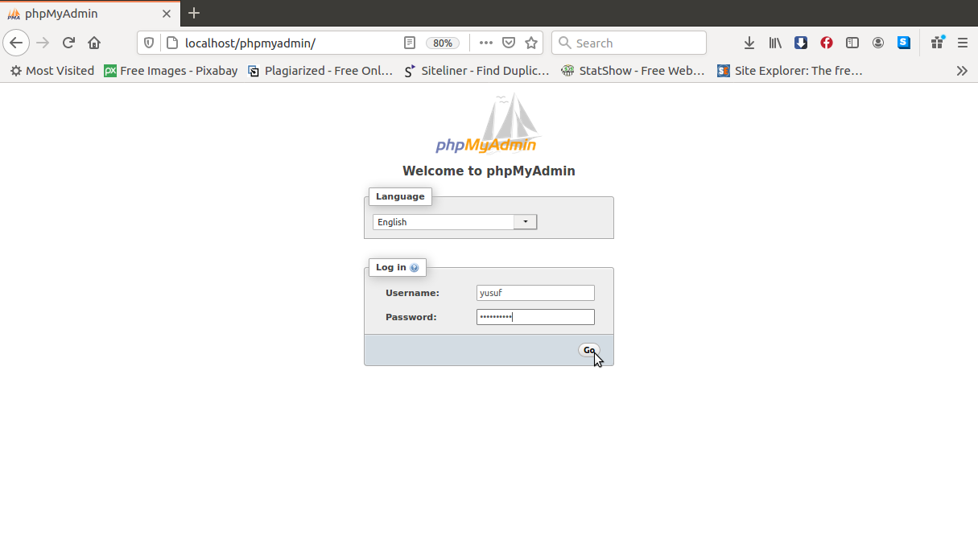The width and height of the screenshot is (978, 560).
Task: Save page to Pocket icon
Action: click(509, 43)
